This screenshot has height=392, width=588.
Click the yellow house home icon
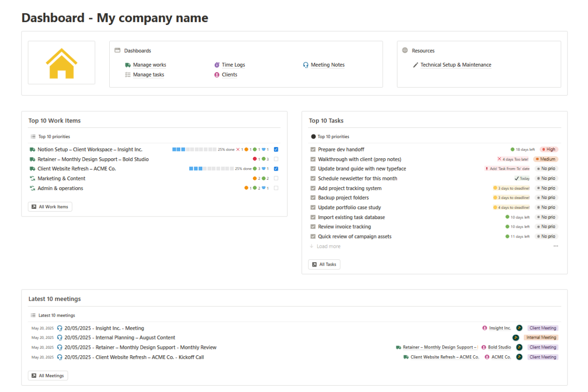click(62, 63)
